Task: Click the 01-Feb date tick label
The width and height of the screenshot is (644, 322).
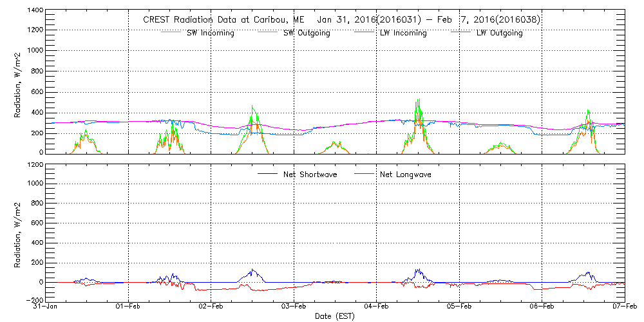Action: [x=129, y=307]
